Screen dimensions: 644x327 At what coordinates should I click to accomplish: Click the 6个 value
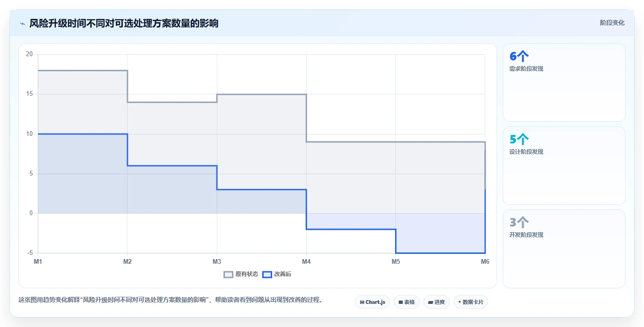click(x=519, y=57)
